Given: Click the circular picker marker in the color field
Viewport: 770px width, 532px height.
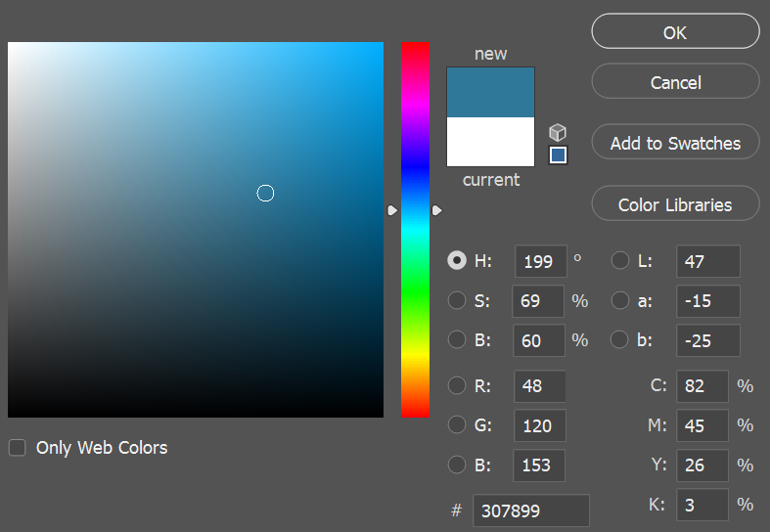Looking at the screenshot, I should [265, 194].
